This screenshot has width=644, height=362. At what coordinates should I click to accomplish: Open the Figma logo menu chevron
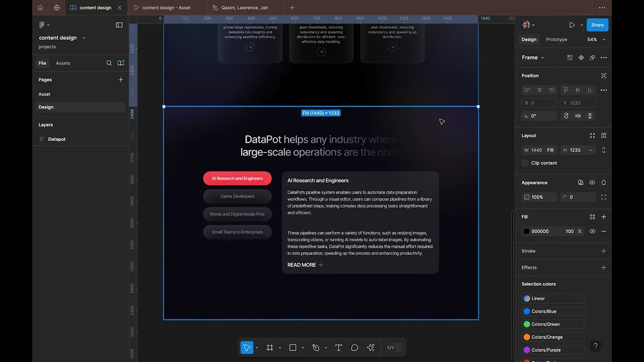click(x=48, y=25)
